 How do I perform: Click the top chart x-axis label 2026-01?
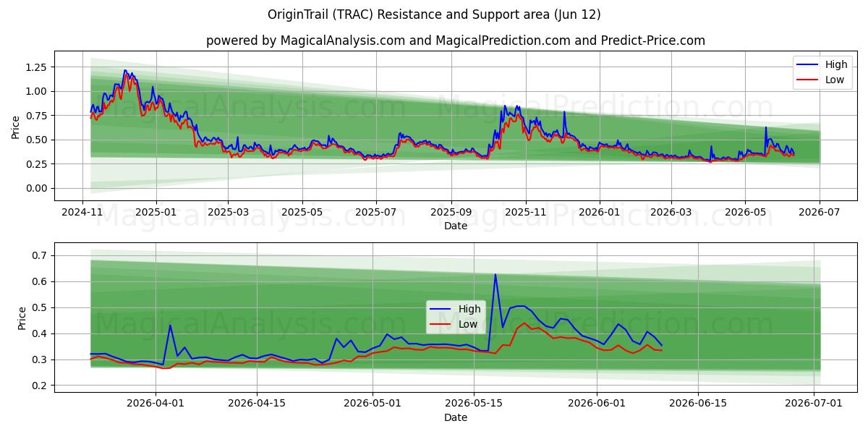point(599,213)
